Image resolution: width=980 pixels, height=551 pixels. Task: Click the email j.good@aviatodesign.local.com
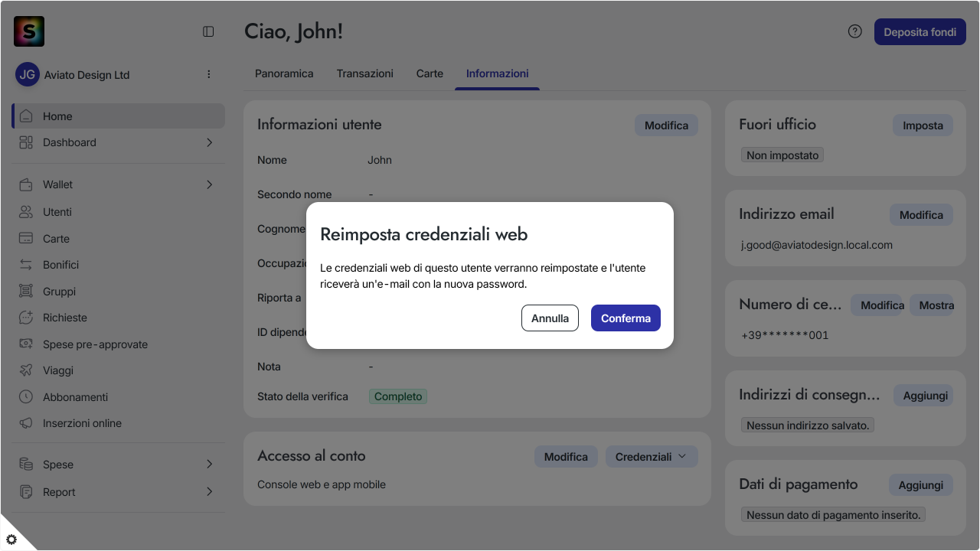click(817, 245)
